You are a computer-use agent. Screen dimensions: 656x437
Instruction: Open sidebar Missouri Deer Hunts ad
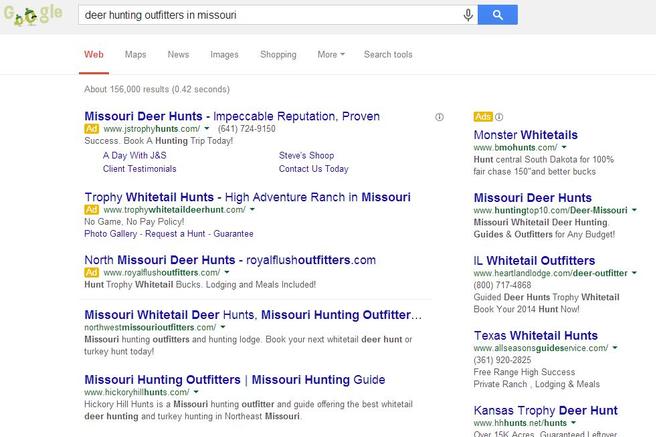tap(533, 198)
